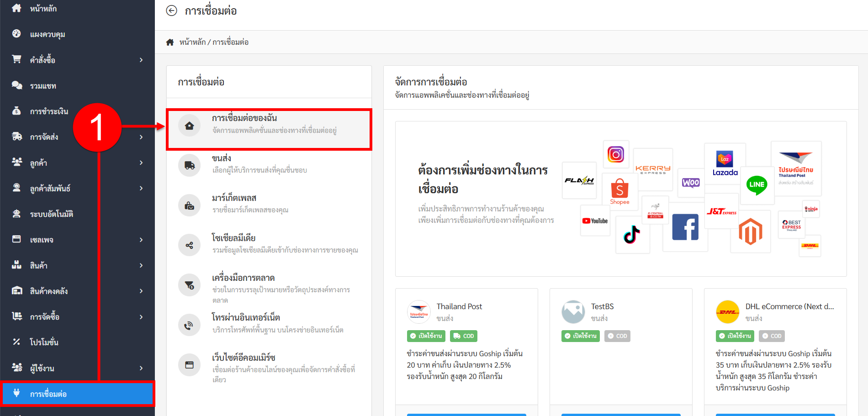Click the home icon in the breadcrumb
This screenshot has width=868, height=416.
point(170,42)
